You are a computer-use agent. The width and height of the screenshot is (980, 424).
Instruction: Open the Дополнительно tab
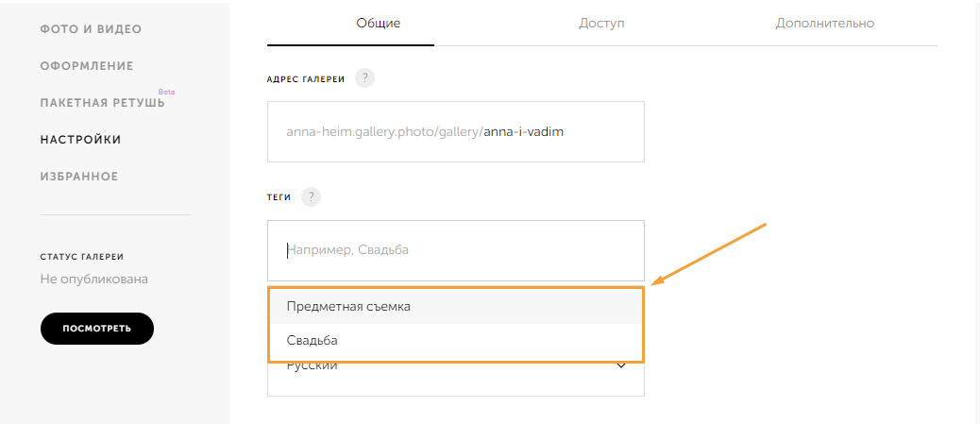click(824, 24)
